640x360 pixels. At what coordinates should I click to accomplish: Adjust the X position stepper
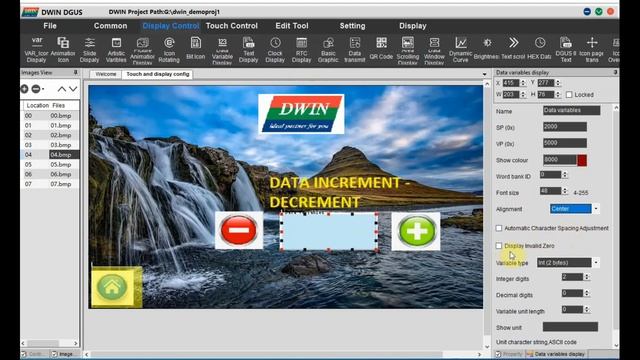(x=523, y=83)
